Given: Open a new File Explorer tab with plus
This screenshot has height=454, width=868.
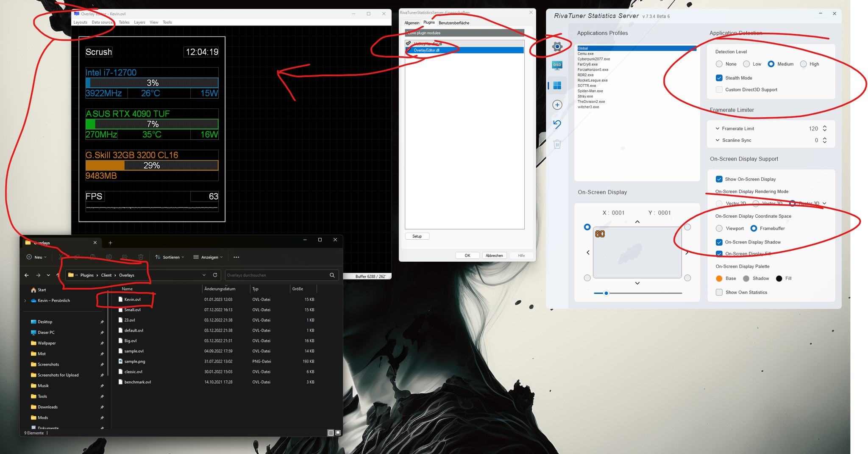Looking at the screenshot, I should point(110,243).
